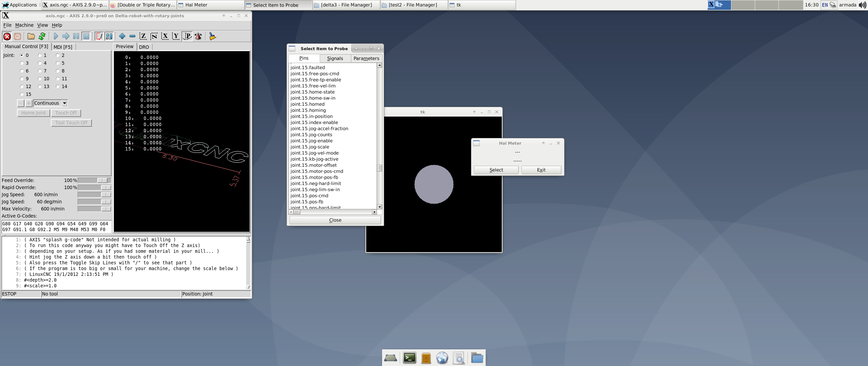Stop program execution using square icon

pyautogui.click(x=86, y=36)
